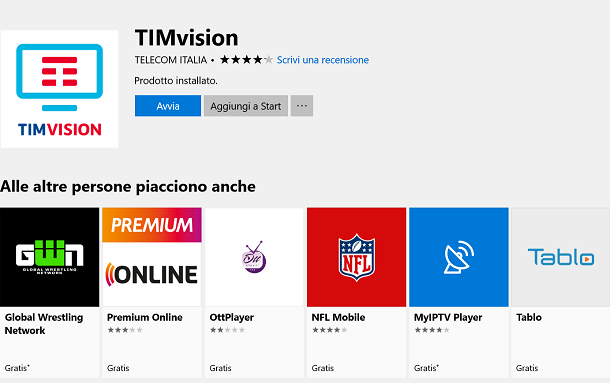The image size is (610, 383).
Task: Click the TELECOM ITALIA publisher name
Action: [171, 60]
